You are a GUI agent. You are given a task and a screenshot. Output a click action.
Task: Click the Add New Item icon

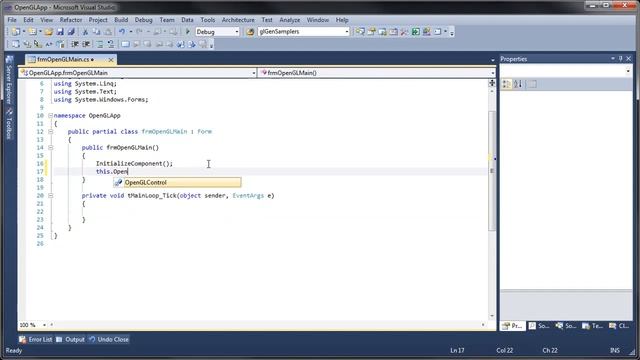[x=33, y=32]
